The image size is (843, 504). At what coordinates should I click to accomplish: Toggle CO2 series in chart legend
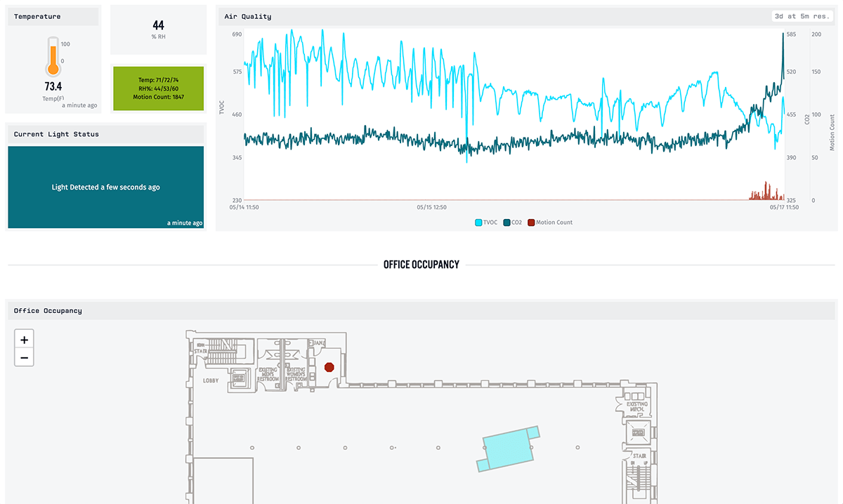(x=513, y=223)
